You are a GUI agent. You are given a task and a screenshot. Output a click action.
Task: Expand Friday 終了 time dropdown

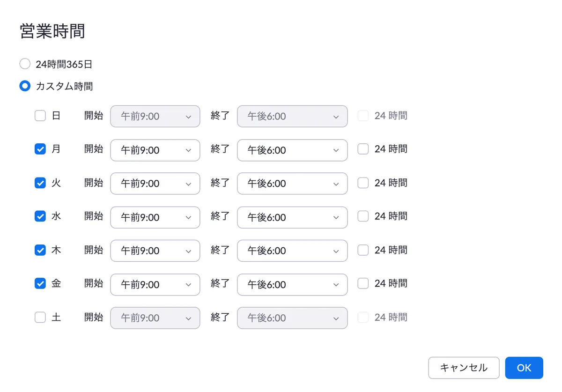click(292, 284)
